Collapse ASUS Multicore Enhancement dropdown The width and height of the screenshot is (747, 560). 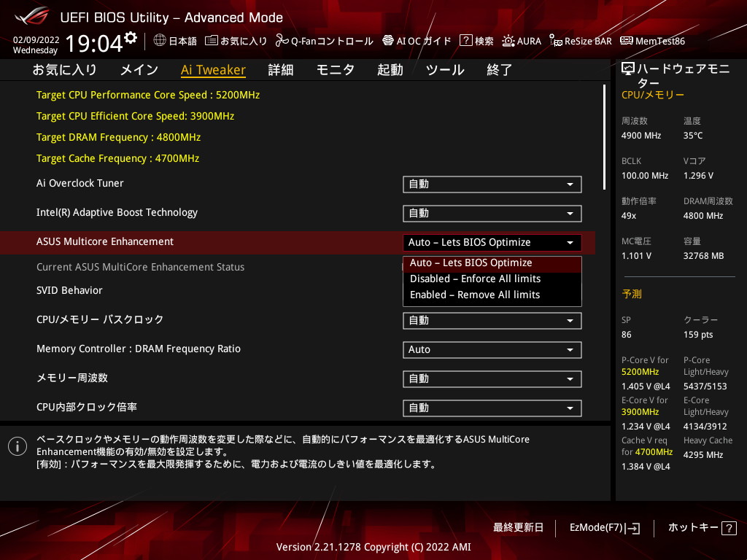(x=492, y=242)
